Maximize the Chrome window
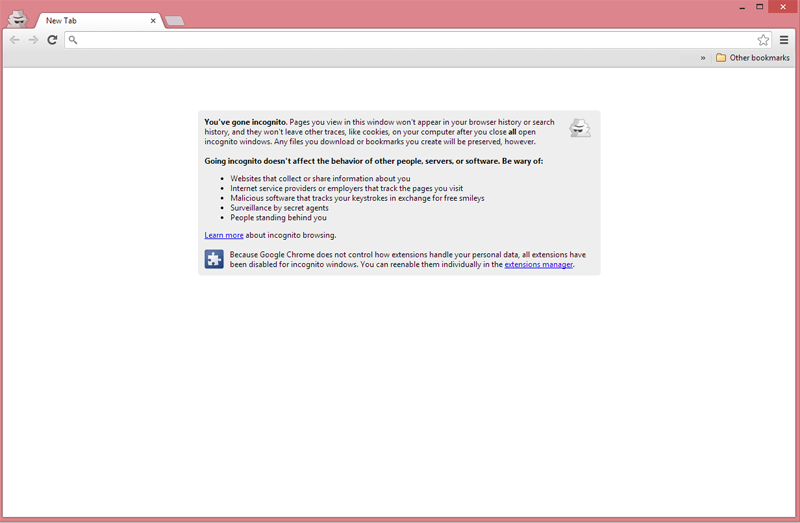This screenshot has width=800, height=523. pos(759,7)
